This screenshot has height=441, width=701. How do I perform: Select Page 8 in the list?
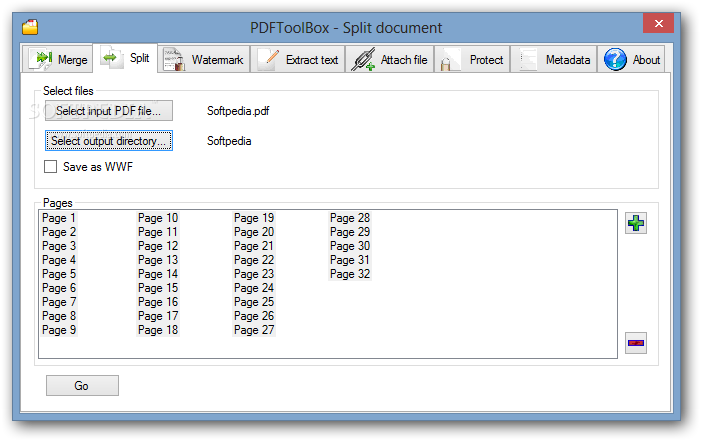click(59, 316)
